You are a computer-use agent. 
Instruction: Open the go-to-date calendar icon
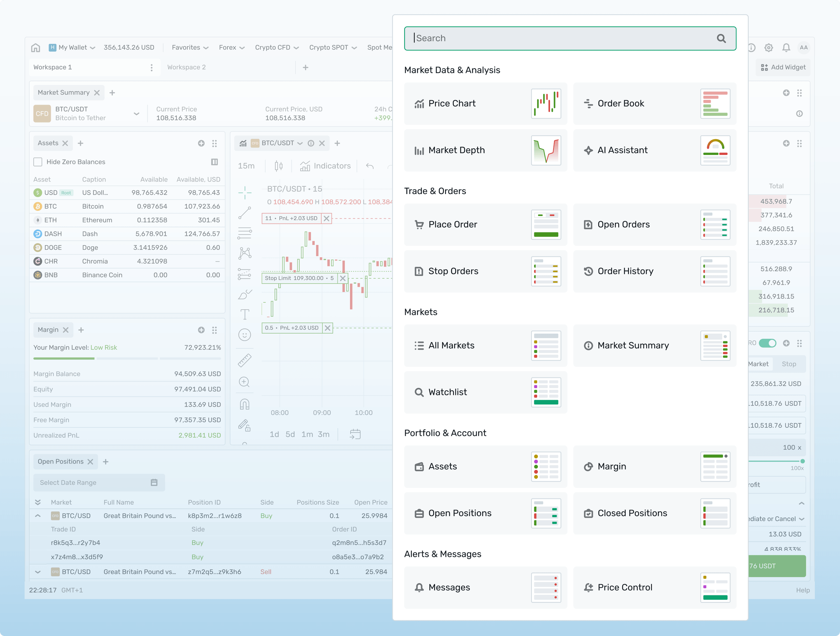tap(355, 434)
